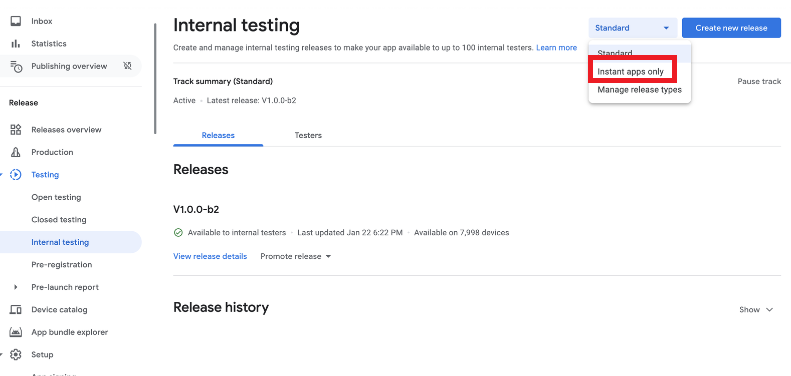Click the Inbox tray icon
This screenshot has width=791, height=376.
pos(16,21)
